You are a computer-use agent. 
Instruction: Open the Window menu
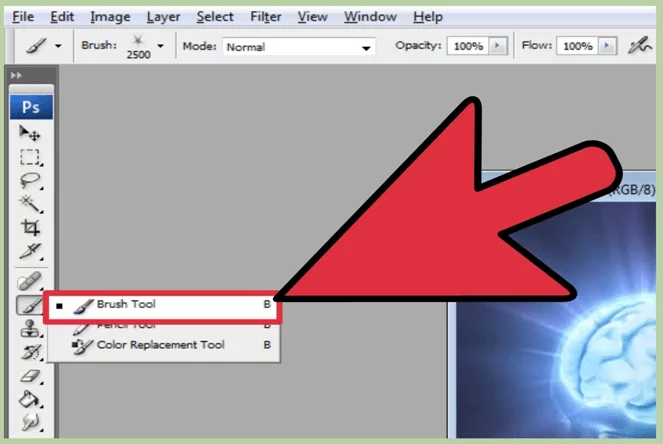370,17
